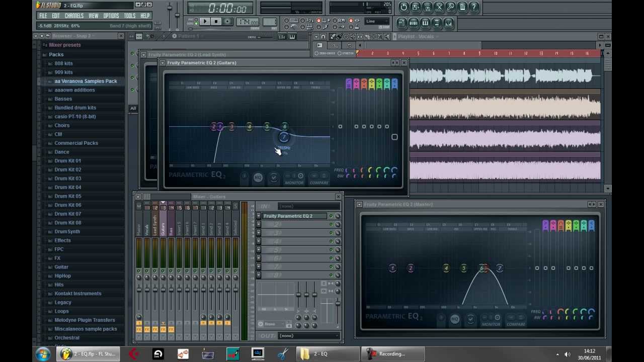
Task: Open the Windows Start menu
Action: click(x=43, y=354)
